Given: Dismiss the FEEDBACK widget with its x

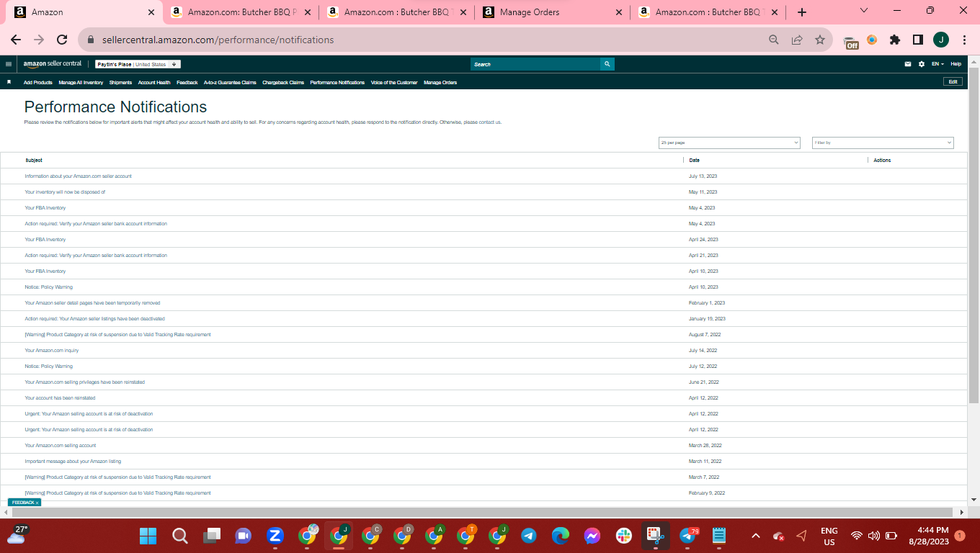Looking at the screenshot, I should pos(37,503).
